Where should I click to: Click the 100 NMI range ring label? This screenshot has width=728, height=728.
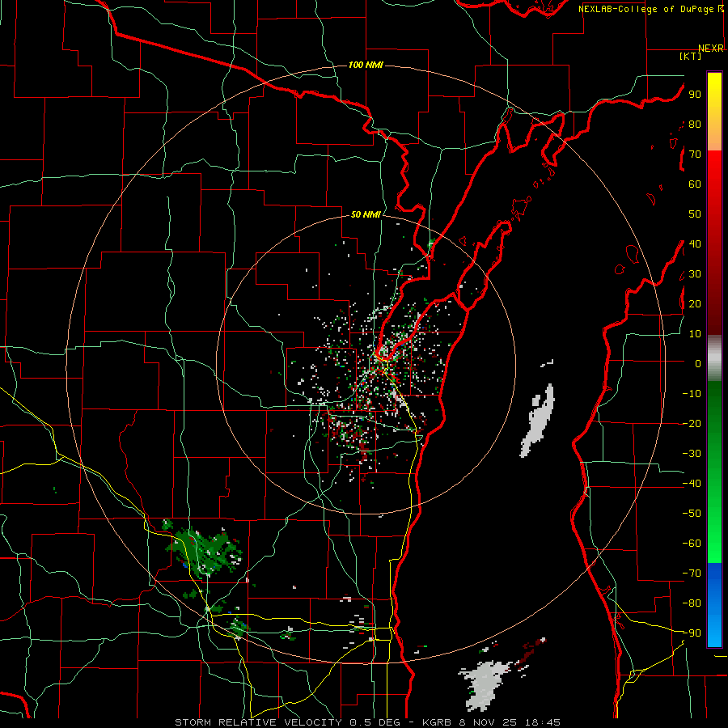366,65
